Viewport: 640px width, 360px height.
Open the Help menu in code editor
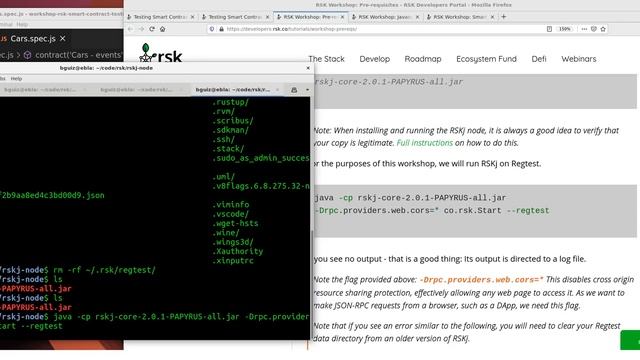click(x=22, y=24)
